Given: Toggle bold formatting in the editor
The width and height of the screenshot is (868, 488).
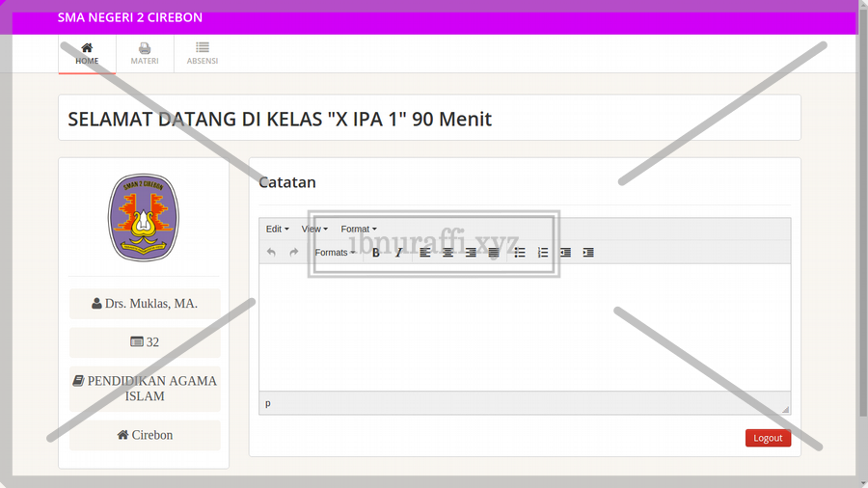Looking at the screenshot, I should pos(376,253).
